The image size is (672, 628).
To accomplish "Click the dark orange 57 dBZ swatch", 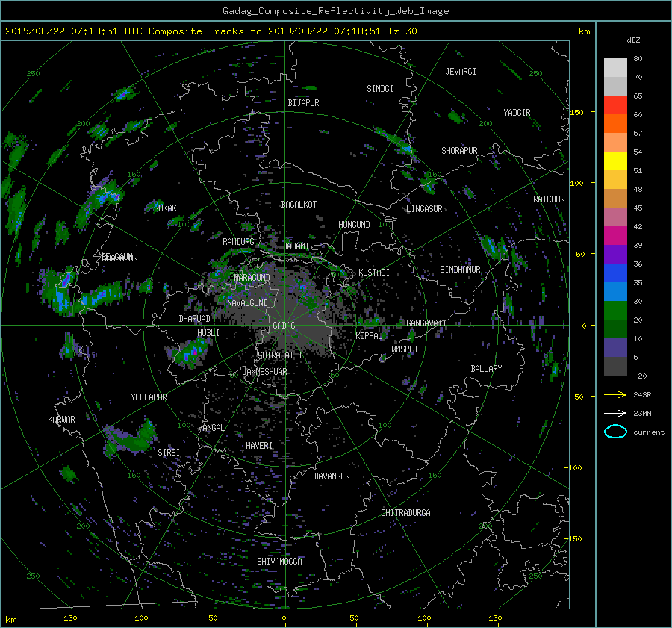I will (615, 123).
